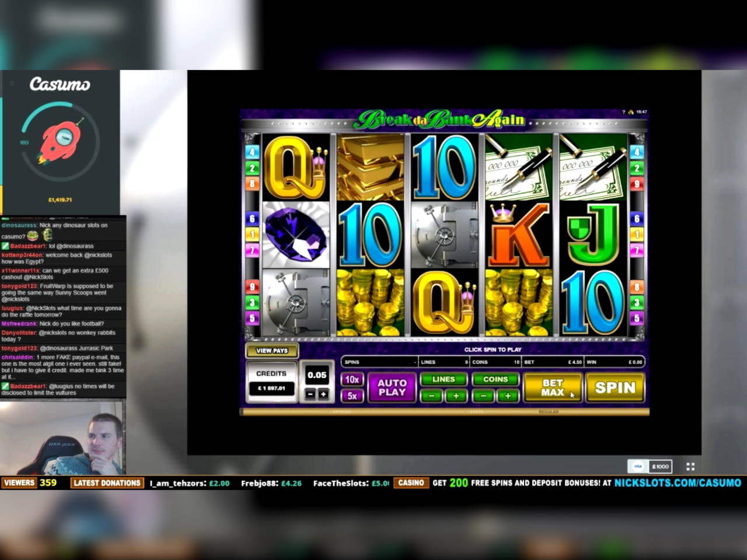Select right-side payline 5 marker
747x560 pixels.
(x=637, y=318)
